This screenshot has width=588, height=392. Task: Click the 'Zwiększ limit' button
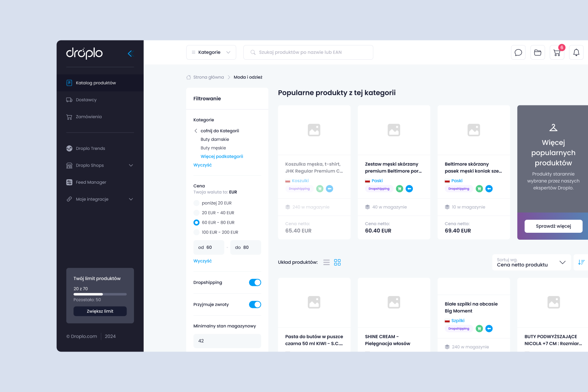[x=100, y=311]
